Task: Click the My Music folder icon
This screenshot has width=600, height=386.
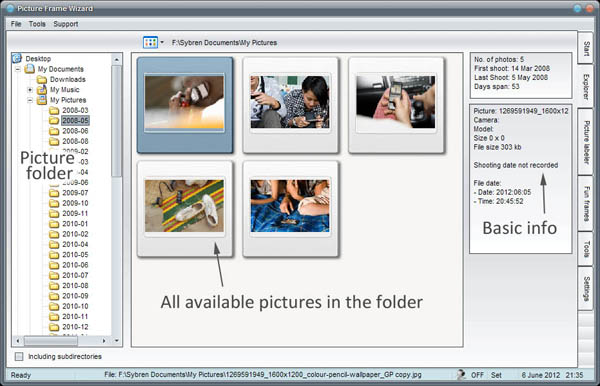Action: coord(42,90)
